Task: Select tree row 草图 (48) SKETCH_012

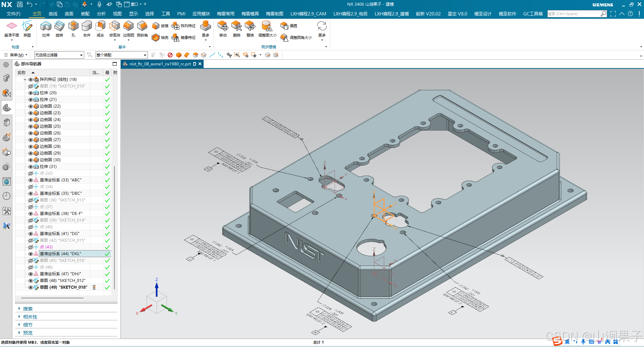Action: point(63,281)
